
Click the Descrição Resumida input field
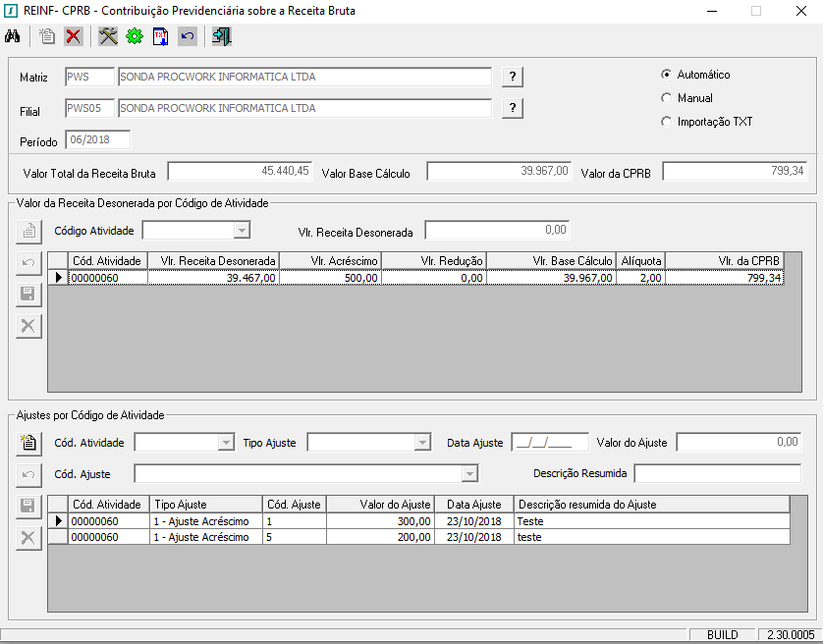coord(717,475)
